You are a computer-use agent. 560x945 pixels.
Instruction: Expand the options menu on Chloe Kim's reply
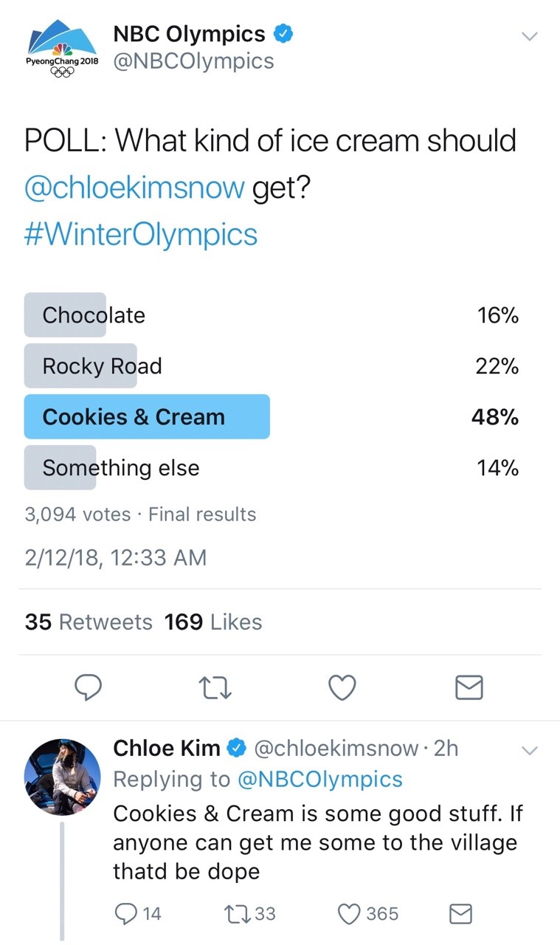529,750
